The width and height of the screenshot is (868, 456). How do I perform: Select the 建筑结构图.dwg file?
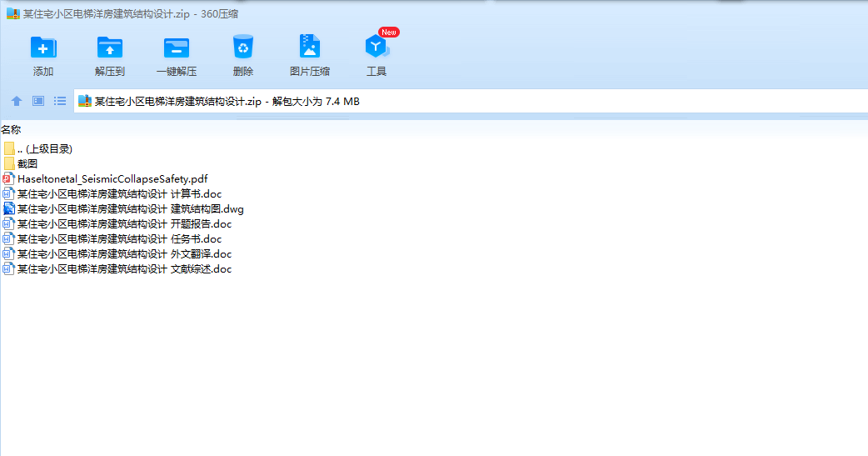(130, 209)
